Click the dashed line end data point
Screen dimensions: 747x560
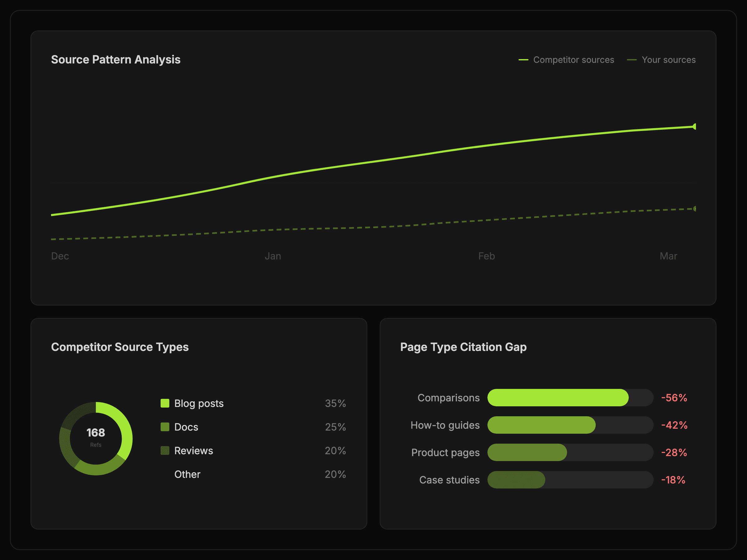(694, 209)
